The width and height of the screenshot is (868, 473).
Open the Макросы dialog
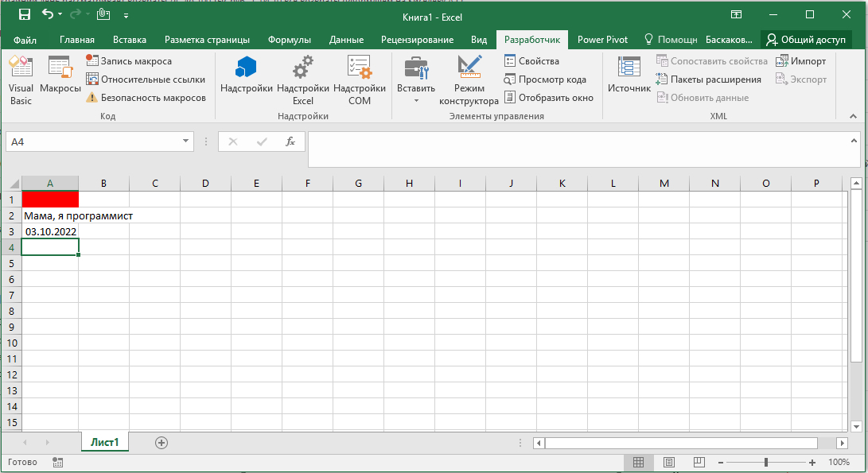(x=60, y=80)
